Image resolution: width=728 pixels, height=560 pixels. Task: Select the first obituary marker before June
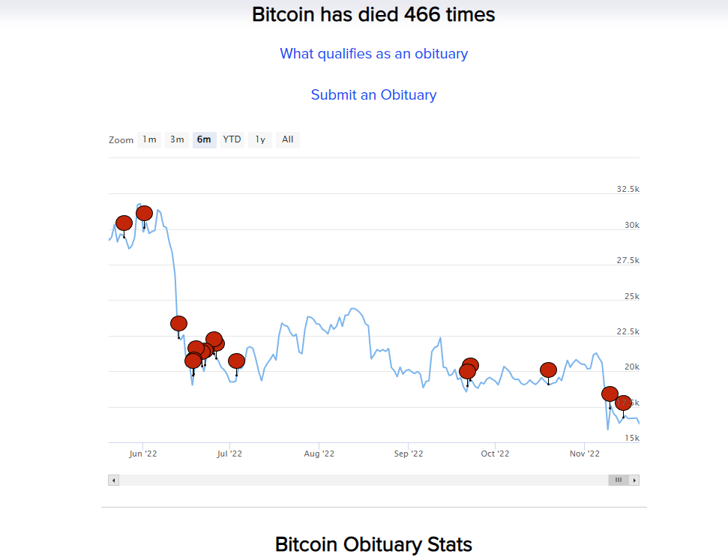click(x=124, y=223)
